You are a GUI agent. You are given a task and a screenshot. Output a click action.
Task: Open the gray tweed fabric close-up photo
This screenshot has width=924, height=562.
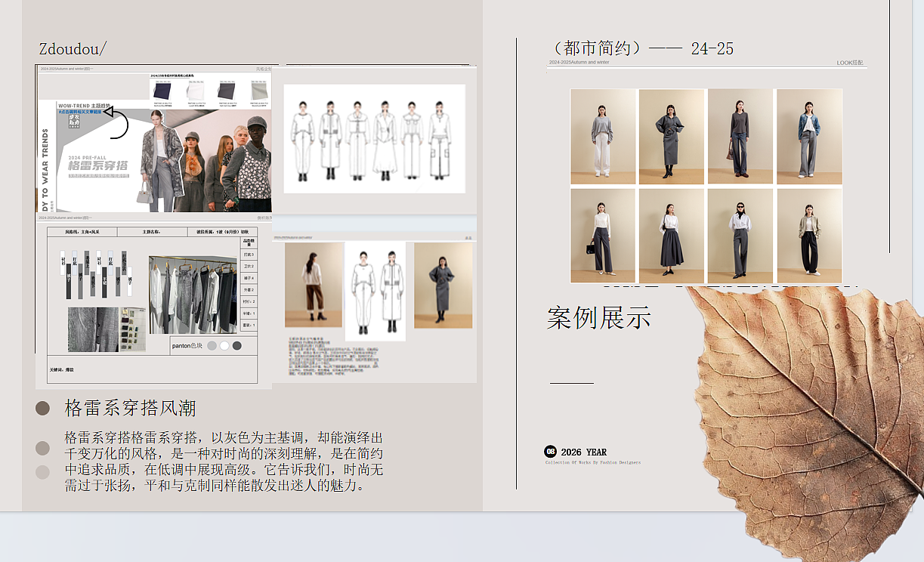click(94, 329)
